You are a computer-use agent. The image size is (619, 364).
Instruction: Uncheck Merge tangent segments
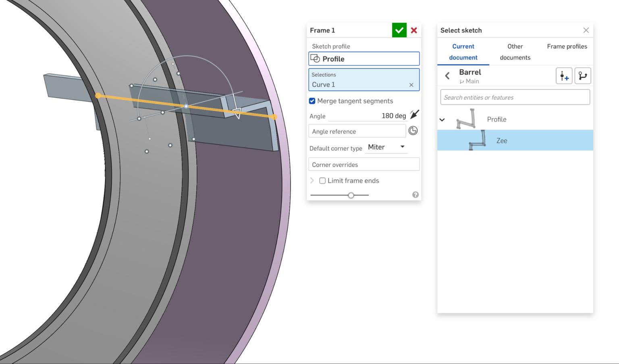(312, 101)
